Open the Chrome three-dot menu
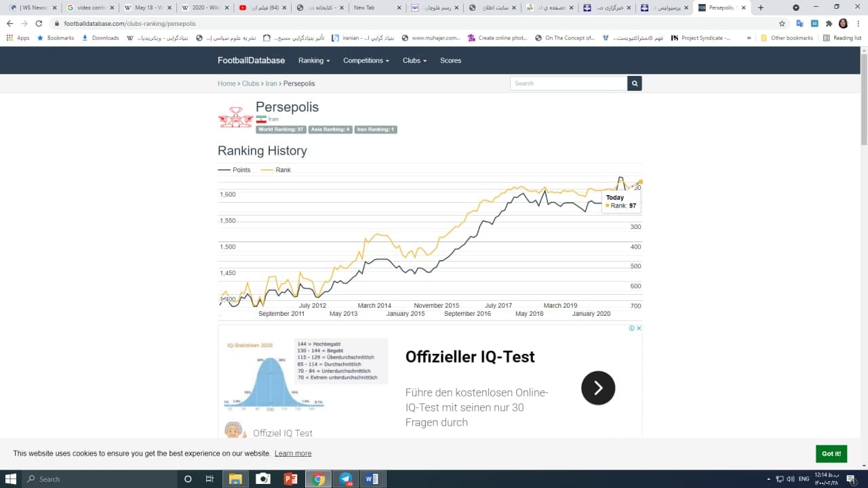Image resolution: width=868 pixels, height=488 pixels. coord(858,23)
